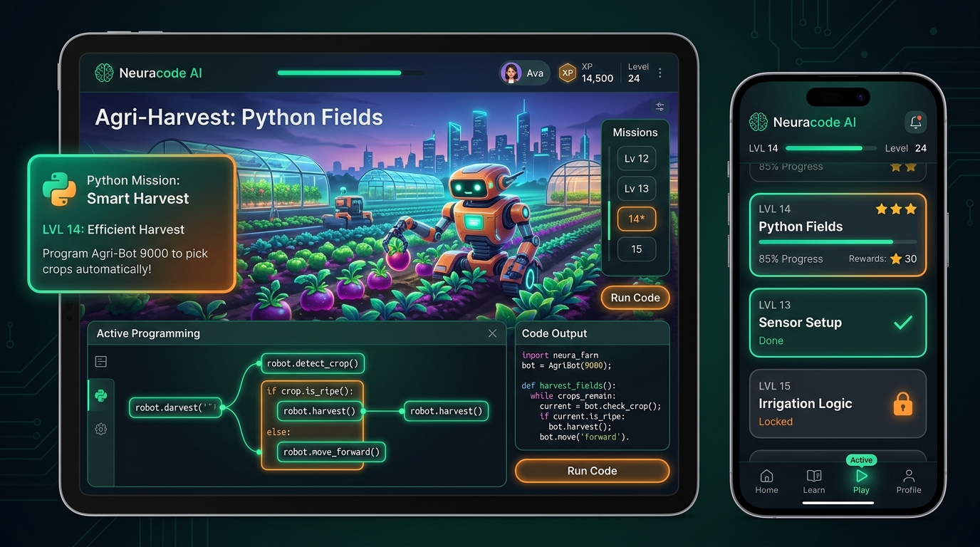Click Run Code button below Code Output
This screenshot has width=980, height=547.
(x=592, y=471)
